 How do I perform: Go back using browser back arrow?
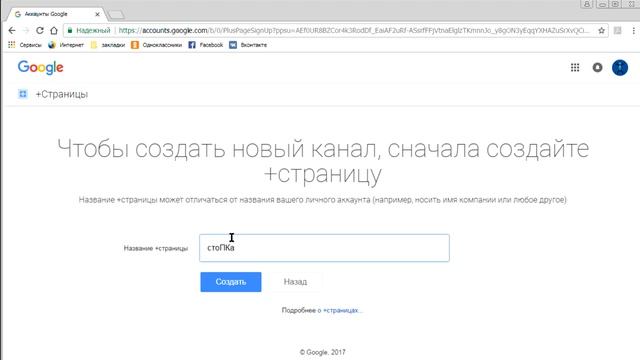[x=12, y=31]
